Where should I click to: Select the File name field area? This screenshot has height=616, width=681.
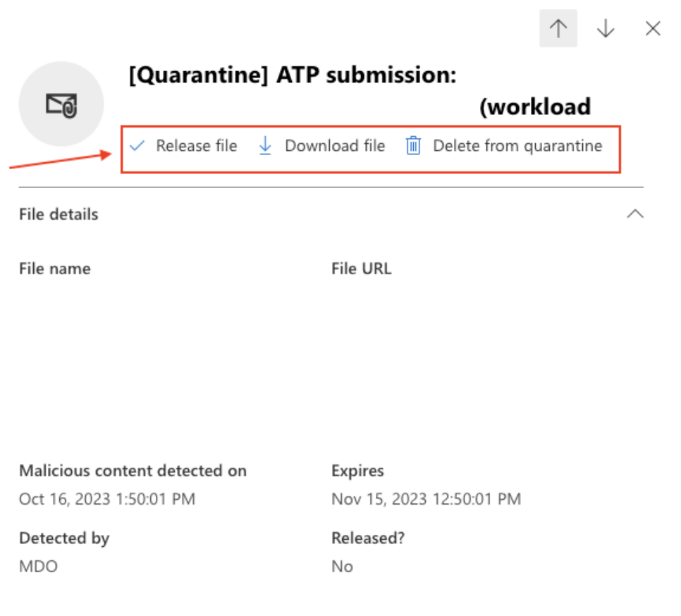pyautogui.click(x=56, y=269)
